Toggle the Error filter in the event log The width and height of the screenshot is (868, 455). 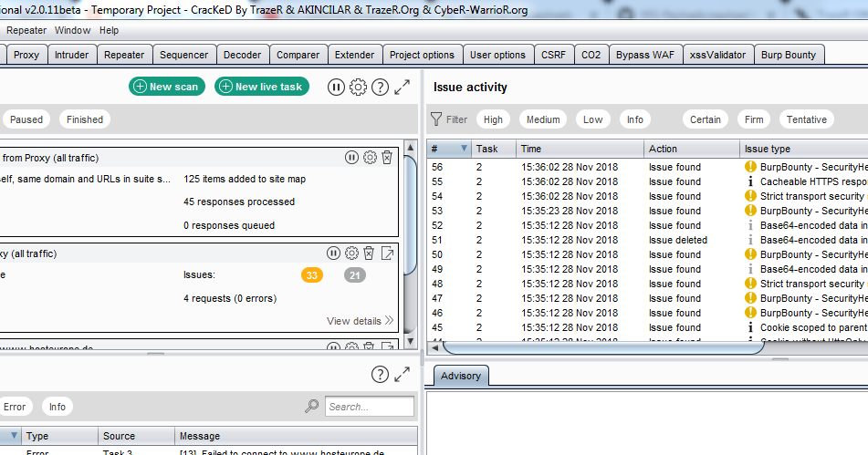(x=15, y=407)
